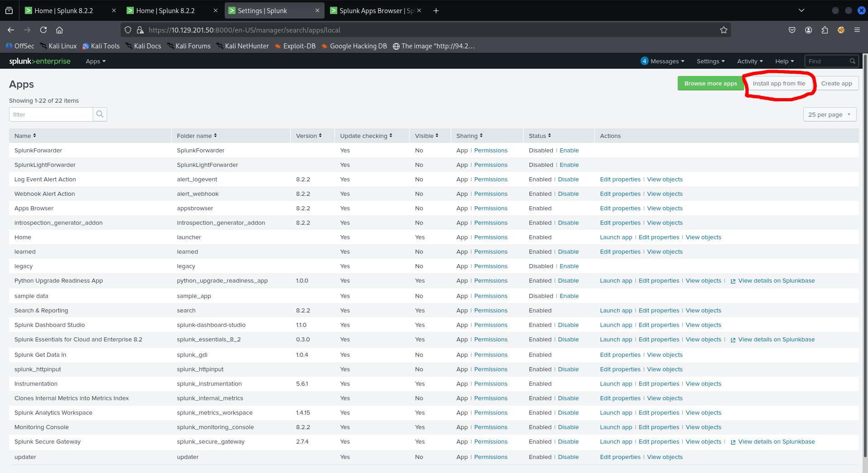This screenshot has height=473, width=868.
Task: Enable the sample data app
Action: pos(569,296)
